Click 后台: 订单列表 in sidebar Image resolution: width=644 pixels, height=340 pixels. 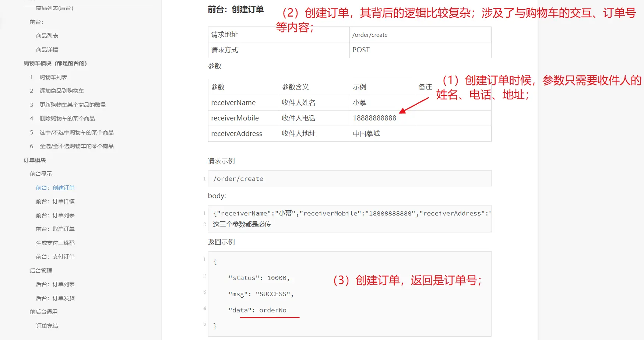click(55, 284)
